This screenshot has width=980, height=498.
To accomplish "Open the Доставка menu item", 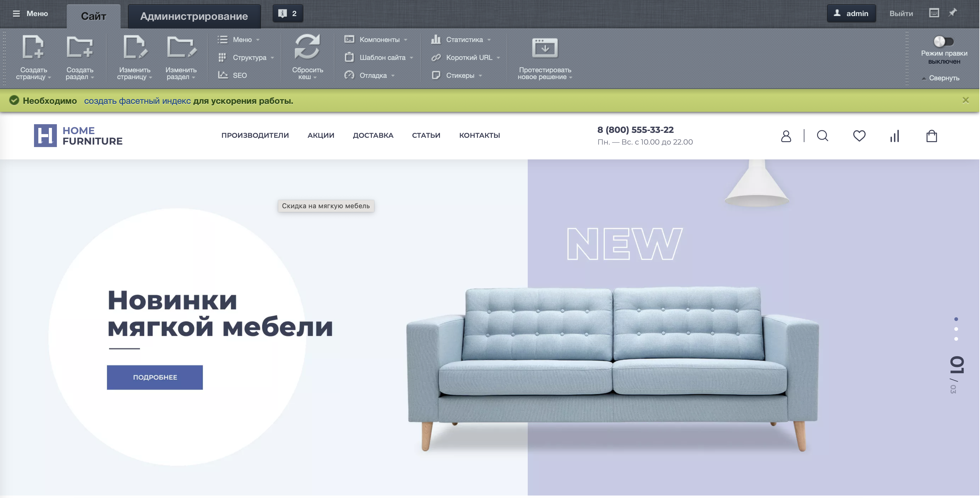I will pyautogui.click(x=373, y=135).
